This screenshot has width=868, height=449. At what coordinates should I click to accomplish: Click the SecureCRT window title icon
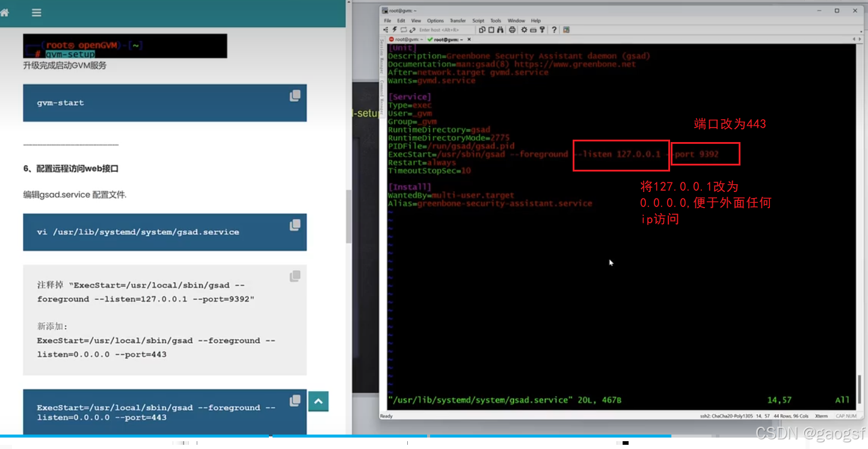pos(384,10)
